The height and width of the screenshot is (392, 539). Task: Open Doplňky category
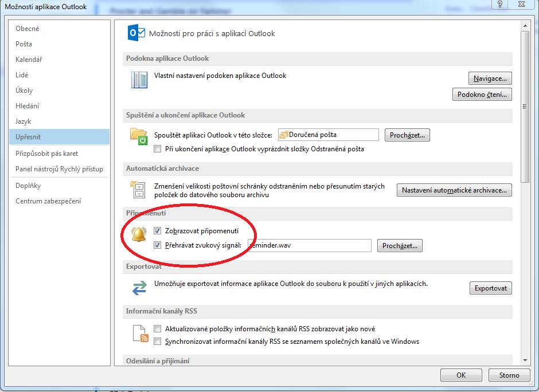point(59,186)
